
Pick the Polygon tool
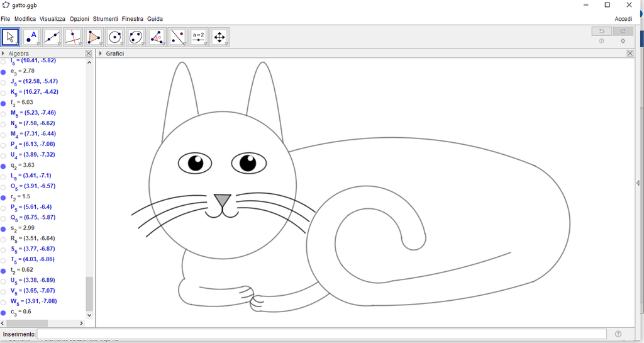point(94,37)
